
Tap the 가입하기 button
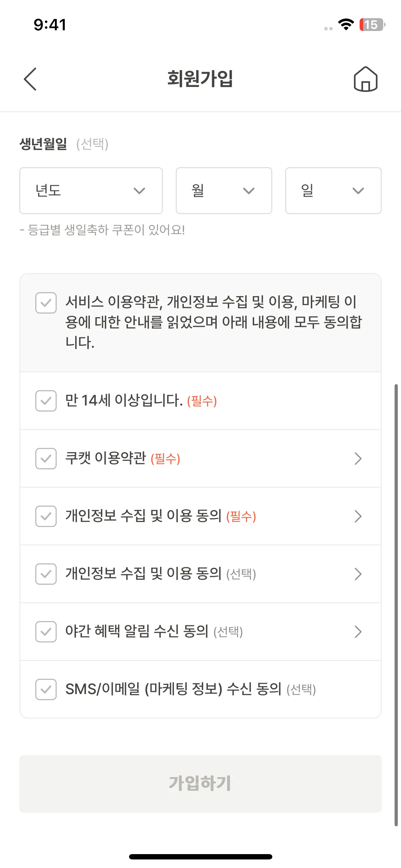pos(200,784)
